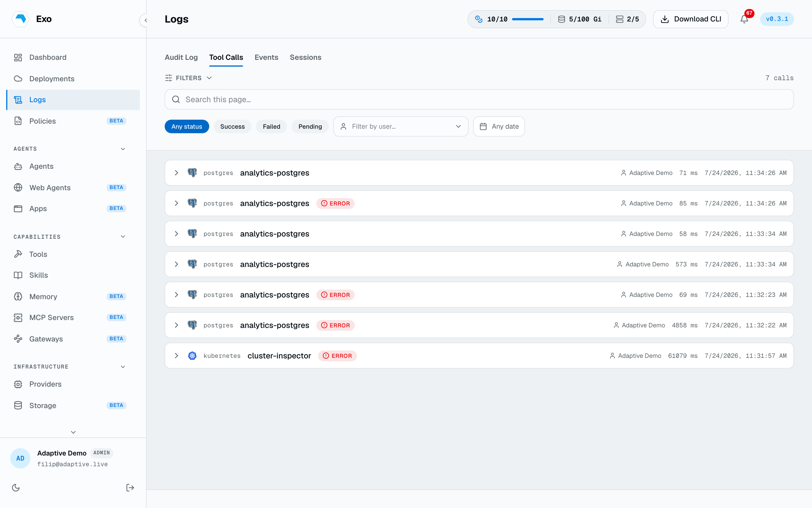
Task: Click the 5/100 Gi storage indicator
Action: click(x=580, y=19)
